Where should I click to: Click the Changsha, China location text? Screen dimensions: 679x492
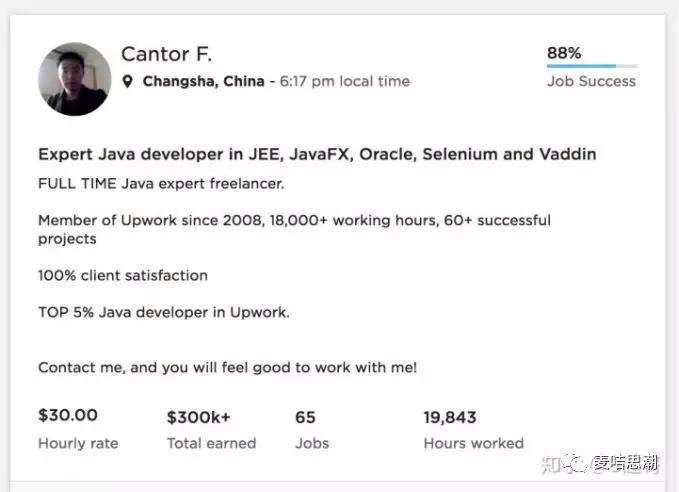204,82
